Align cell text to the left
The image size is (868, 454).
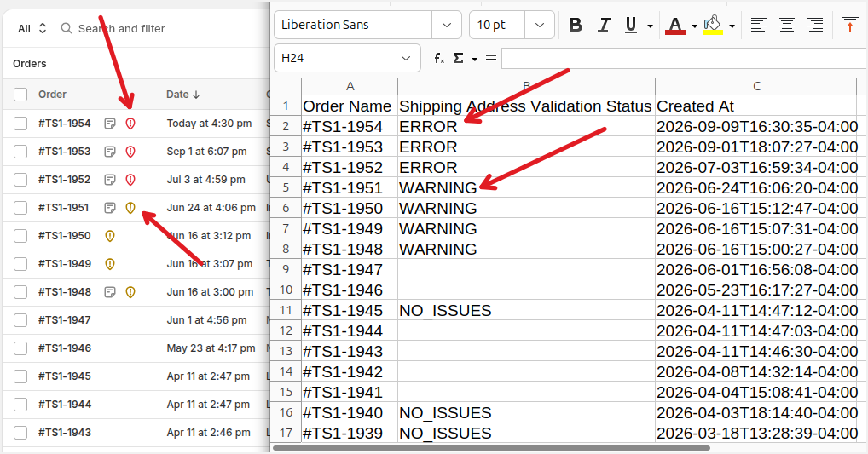click(x=758, y=25)
